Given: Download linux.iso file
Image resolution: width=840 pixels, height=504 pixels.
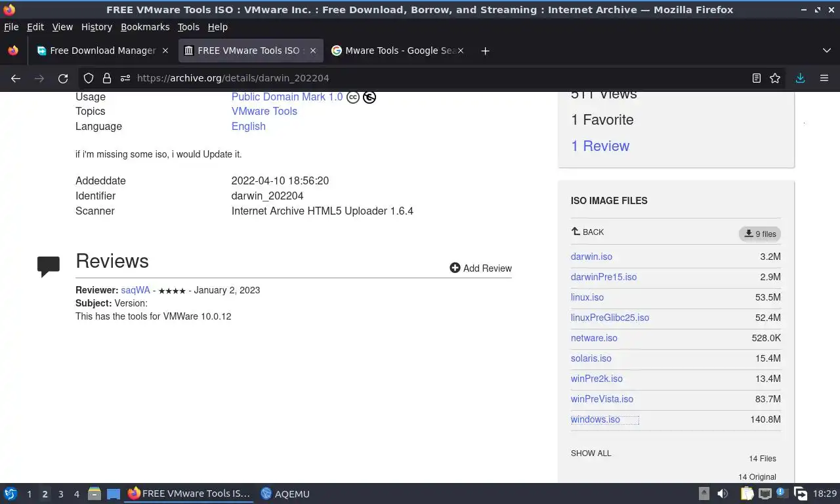Looking at the screenshot, I should coord(587,297).
